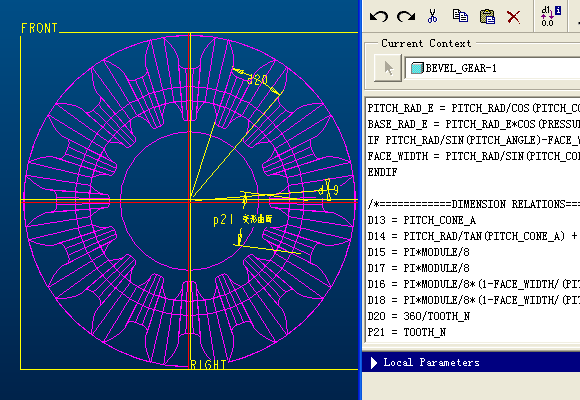Cut selected relation text with scissors icon
Image resolution: width=580 pixels, height=400 pixels.
click(432, 16)
